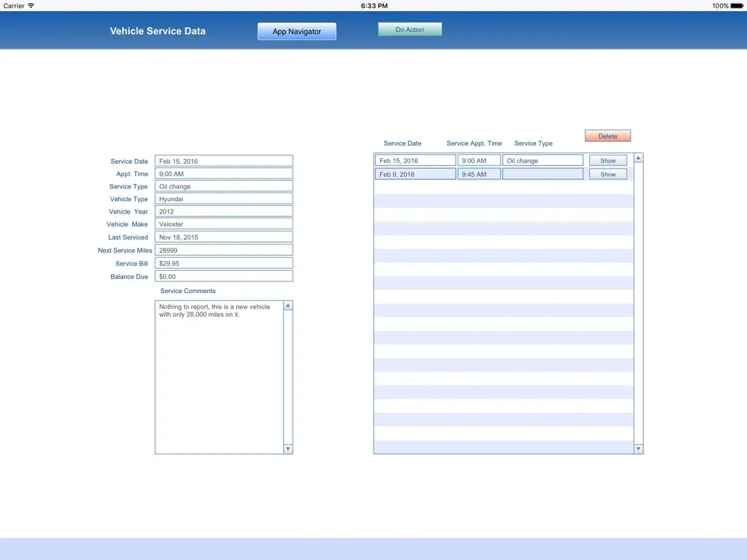The height and width of the screenshot is (560, 747).
Task: Click the App Navigator button
Action: [x=297, y=32]
